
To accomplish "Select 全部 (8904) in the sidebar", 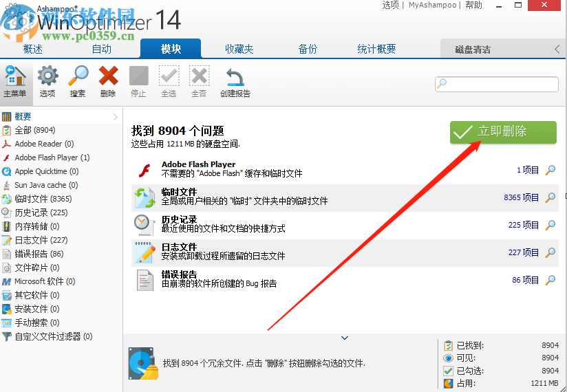I will (60, 130).
